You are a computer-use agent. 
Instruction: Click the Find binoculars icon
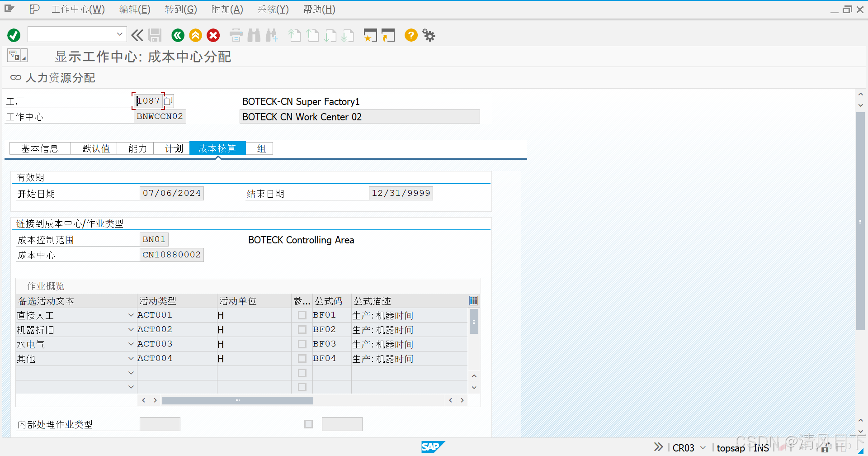[254, 35]
